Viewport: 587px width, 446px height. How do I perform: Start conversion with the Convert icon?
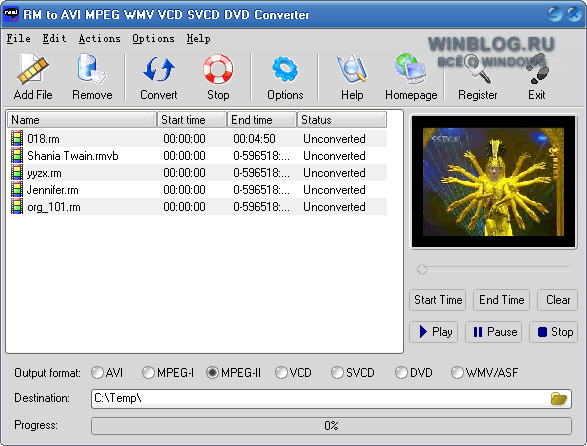[159, 69]
